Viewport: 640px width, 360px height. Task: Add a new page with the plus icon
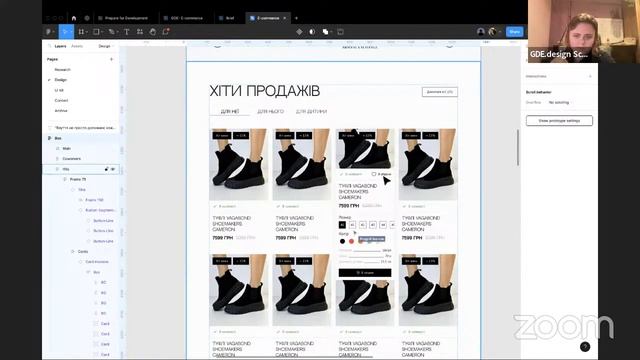point(111,59)
